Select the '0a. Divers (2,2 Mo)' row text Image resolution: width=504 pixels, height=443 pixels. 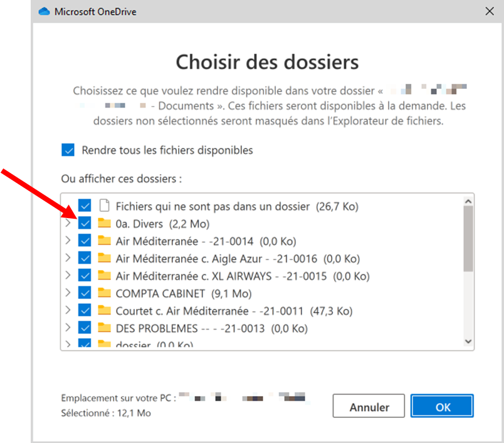pyautogui.click(x=162, y=224)
